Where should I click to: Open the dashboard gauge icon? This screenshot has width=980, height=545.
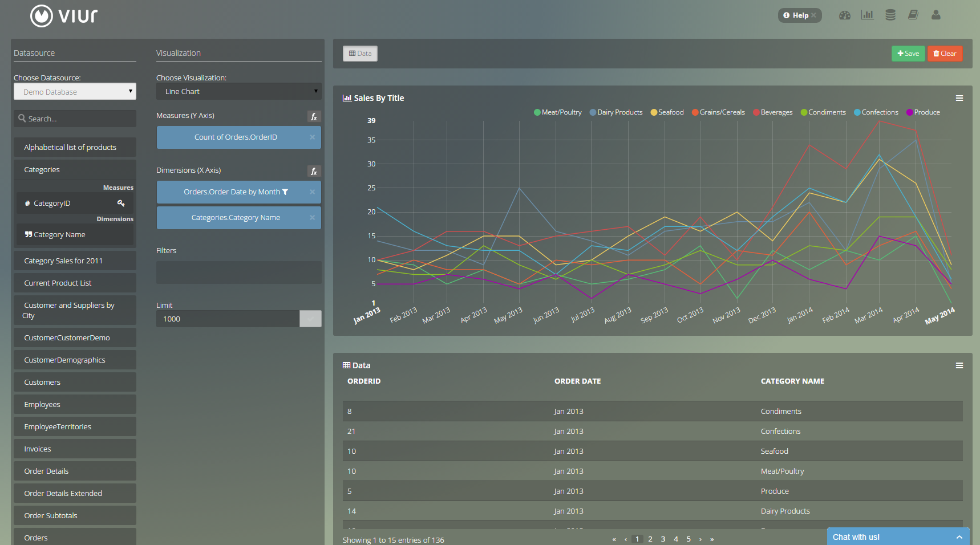point(844,15)
